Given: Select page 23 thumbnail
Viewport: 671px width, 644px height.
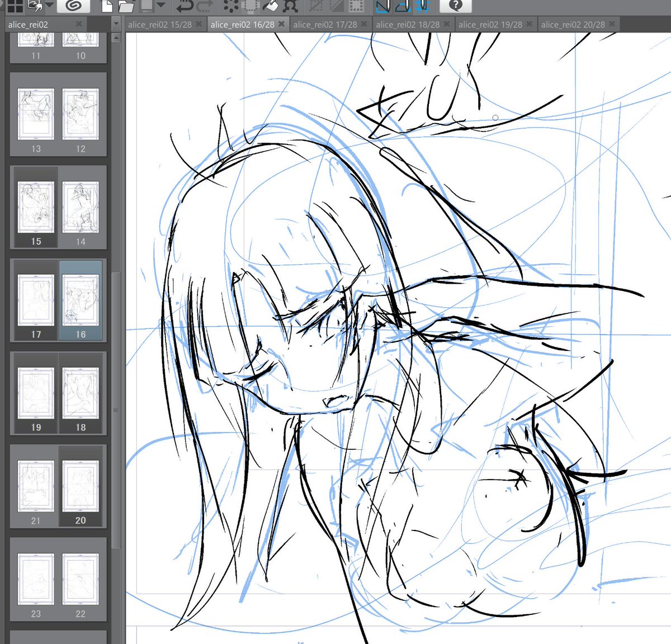Looking at the screenshot, I should click(x=36, y=579).
